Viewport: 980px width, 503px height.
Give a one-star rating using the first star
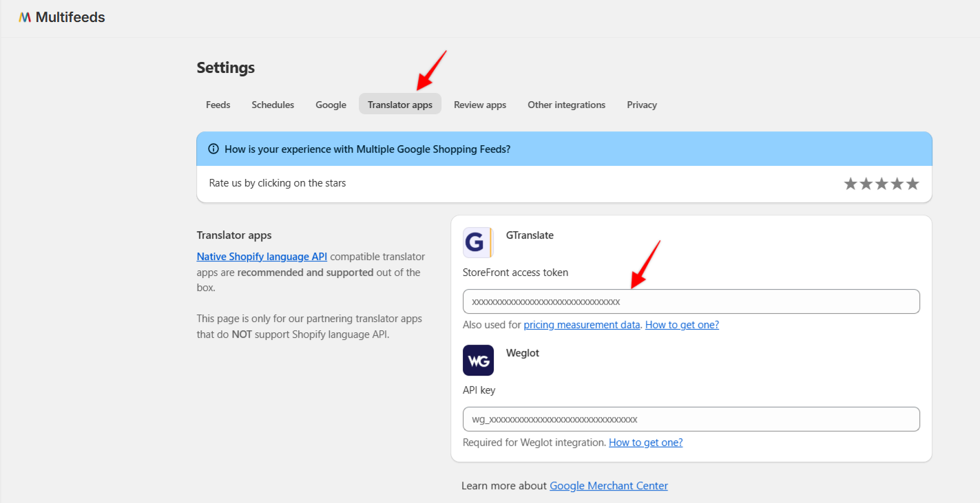coord(851,184)
